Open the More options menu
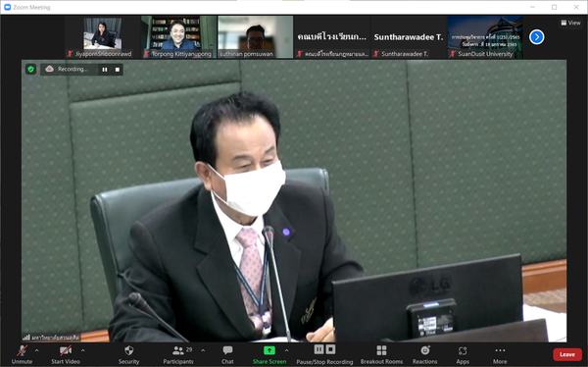Image resolution: width=588 pixels, height=367 pixels. point(500,355)
